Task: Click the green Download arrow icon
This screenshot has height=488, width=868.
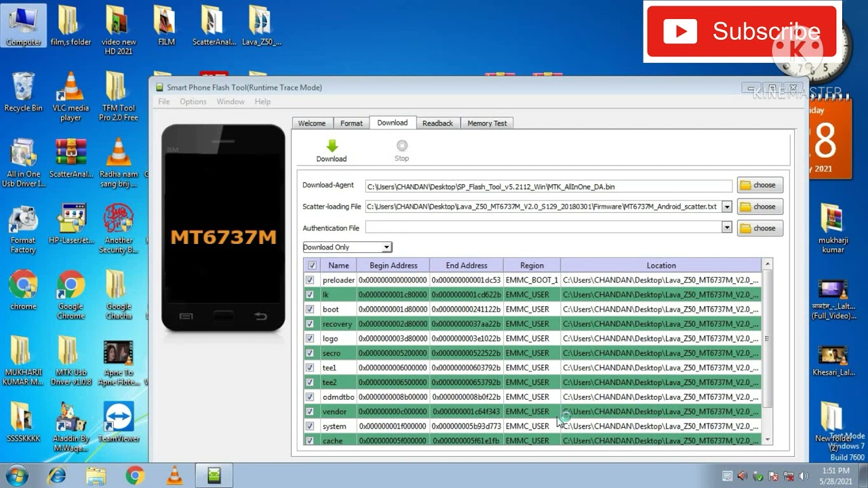Action: pyautogui.click(x=332, y=146)
